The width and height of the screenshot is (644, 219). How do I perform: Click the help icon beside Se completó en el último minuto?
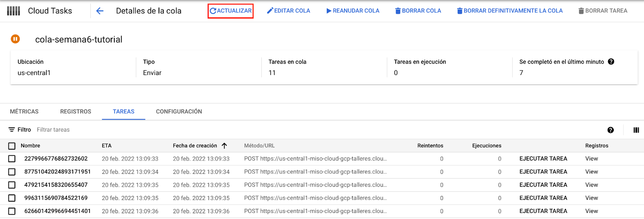[611, 62]
